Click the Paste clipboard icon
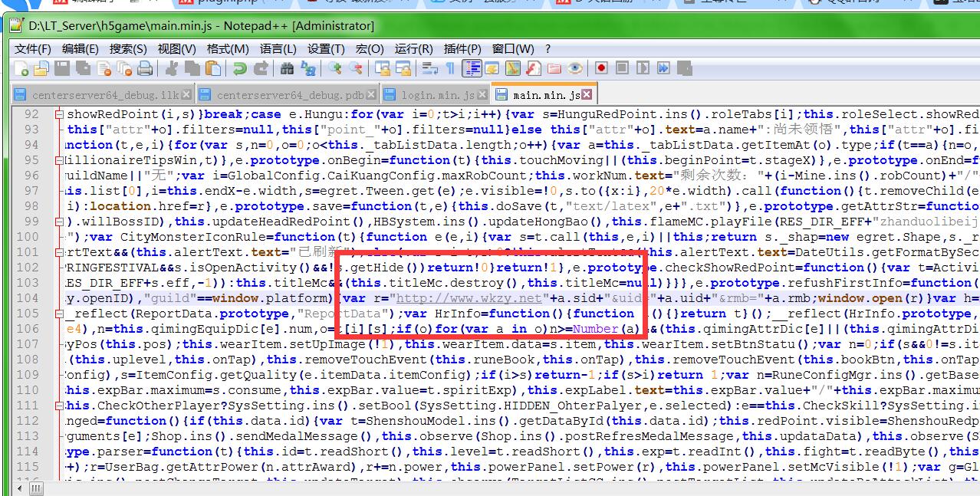980x496 pixels. pos(214,69)
